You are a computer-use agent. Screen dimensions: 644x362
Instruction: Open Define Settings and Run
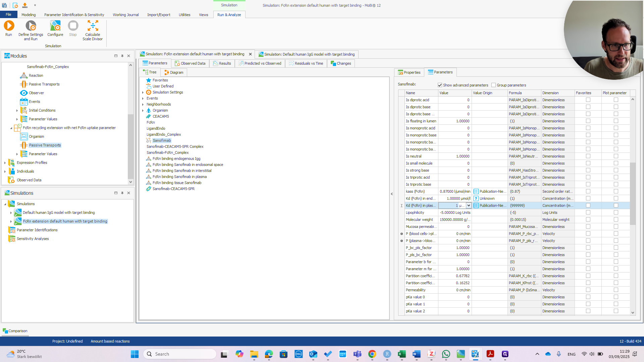click(x=31, y=26)
